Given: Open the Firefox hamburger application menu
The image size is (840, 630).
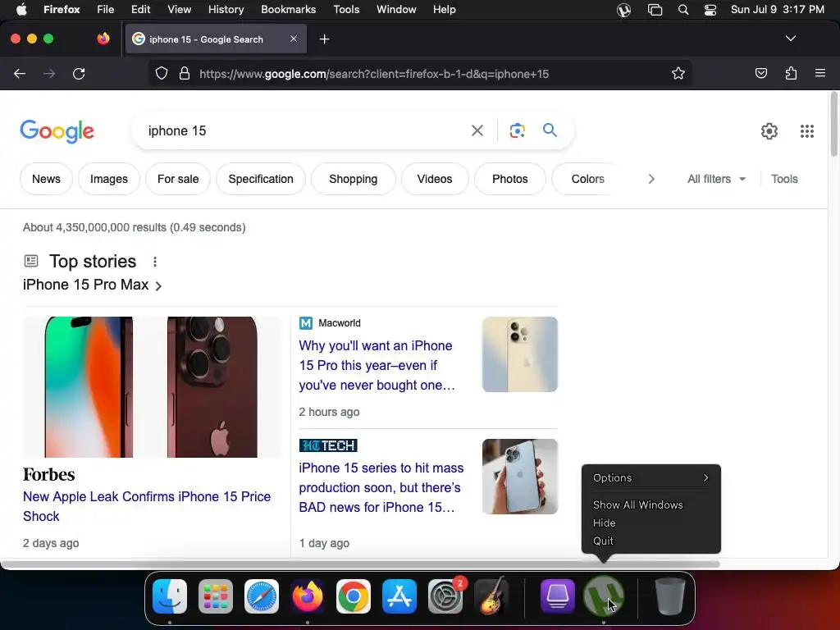Looking at the screenshot, I should click(x=820, y=73).
